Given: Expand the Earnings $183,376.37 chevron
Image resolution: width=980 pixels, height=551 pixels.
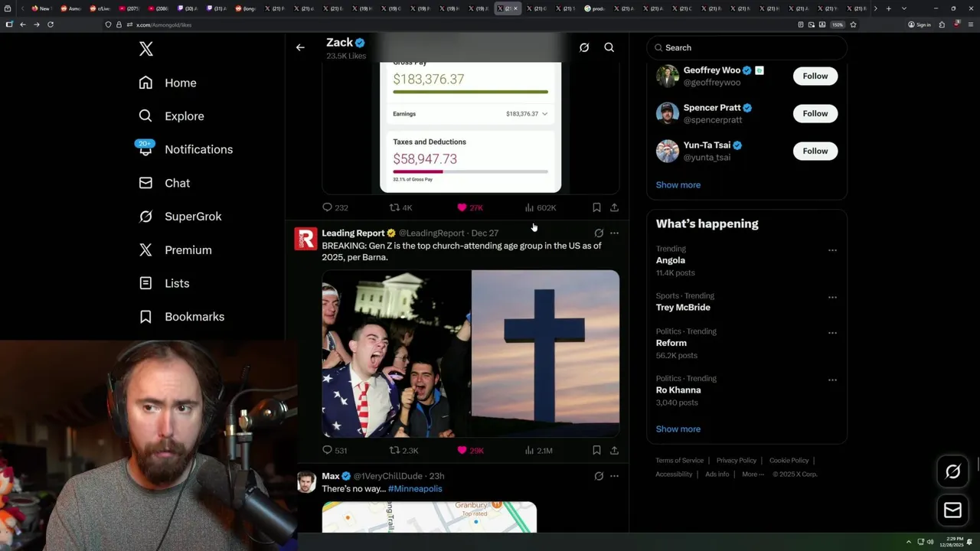Looking at the screenshot, I should click(545, 114).
